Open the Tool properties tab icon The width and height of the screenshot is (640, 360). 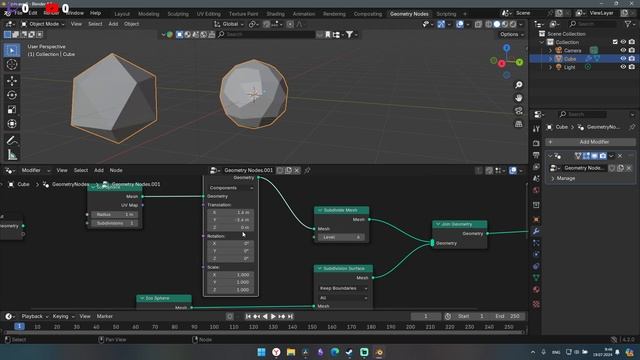point(536,129)
